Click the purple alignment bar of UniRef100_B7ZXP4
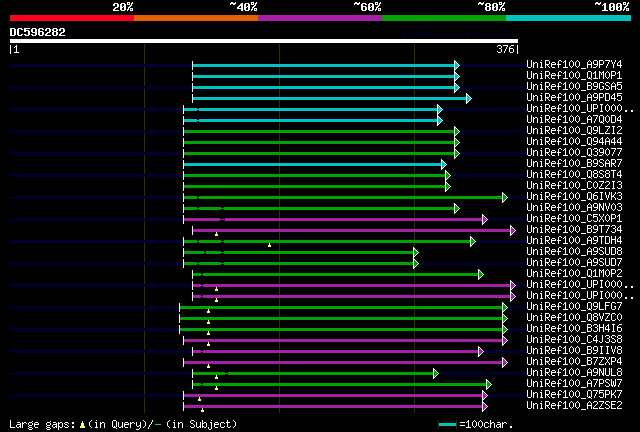The width and height of the screenshot is (640, 432). point(343,363)
